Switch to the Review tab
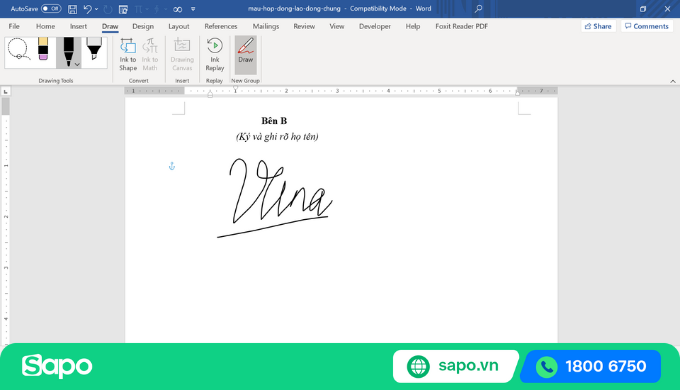This screenshot has height=390, width=680. point(304,26)
